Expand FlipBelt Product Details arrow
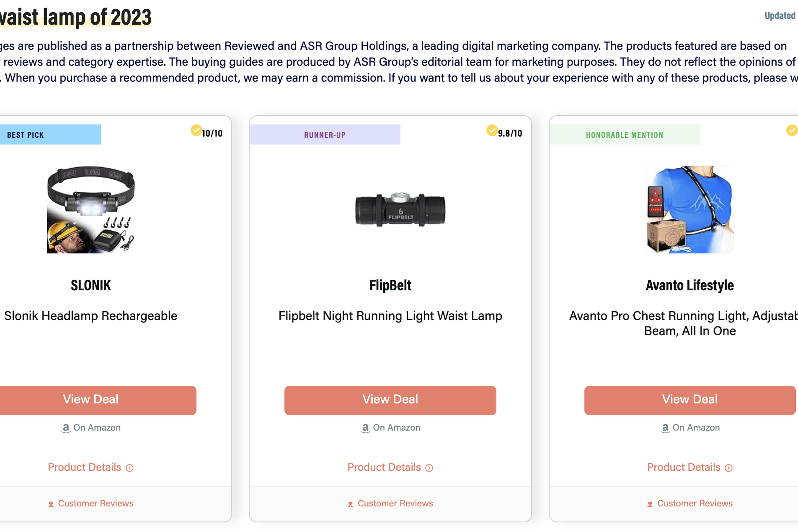Image resolution: width=798 pixels, height=532 pixels. (x=429, y=468)
